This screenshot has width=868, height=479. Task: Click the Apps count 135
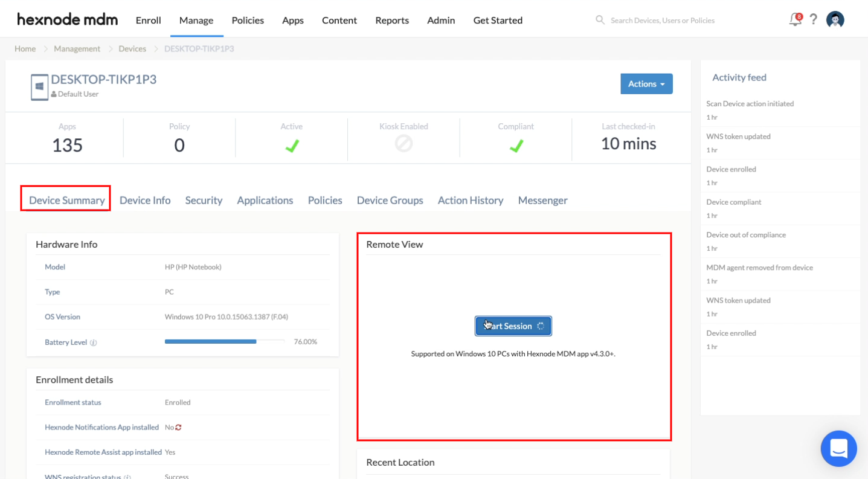[67, 145]
